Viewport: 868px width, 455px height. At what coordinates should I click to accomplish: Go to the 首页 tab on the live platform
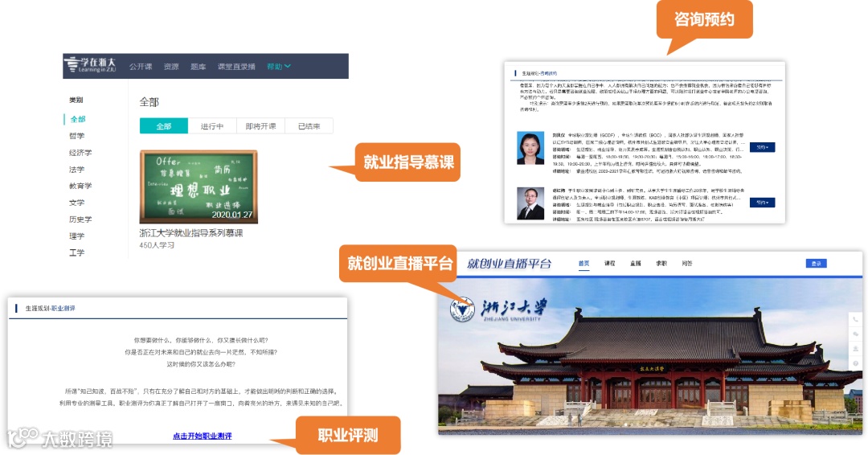(584, 264)
